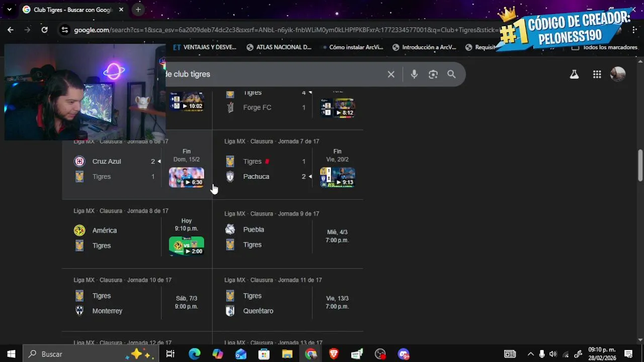Click the Sáb, 7/3 9:00 p.m. match time
The height and width of the screenshot is (362, 644).
(x=186, y=303)
